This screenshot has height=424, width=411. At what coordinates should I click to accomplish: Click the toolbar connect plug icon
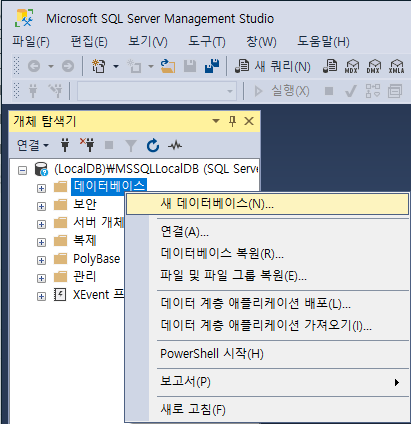[x=33, y=91]
